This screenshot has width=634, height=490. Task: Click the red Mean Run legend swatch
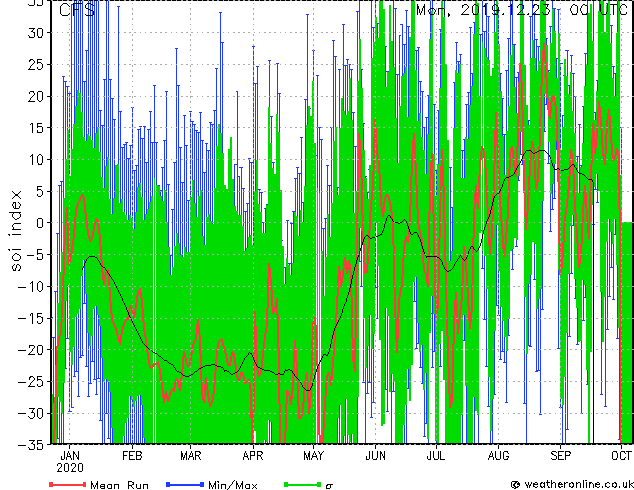[68, 484]
